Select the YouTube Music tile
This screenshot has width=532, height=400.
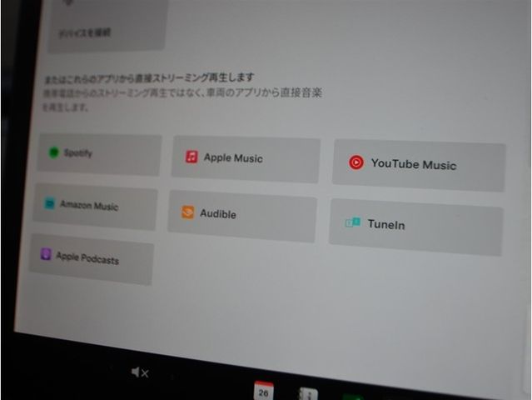click(x=419, y=165)
